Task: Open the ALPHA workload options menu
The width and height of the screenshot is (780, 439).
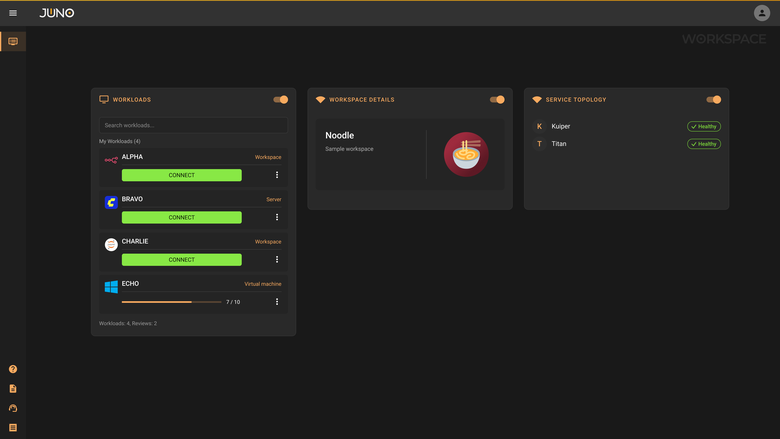Action: [277, 175]
